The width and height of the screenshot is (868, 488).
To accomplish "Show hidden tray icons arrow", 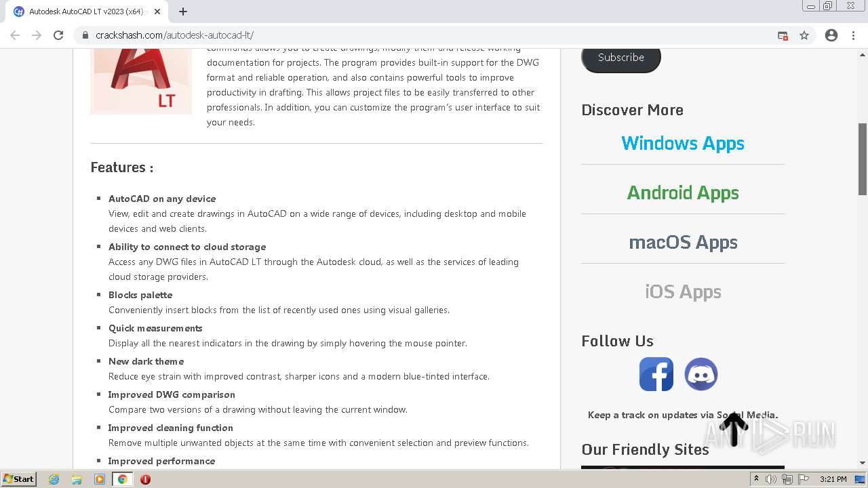I will pyautogui.click(x=756, y=479).
